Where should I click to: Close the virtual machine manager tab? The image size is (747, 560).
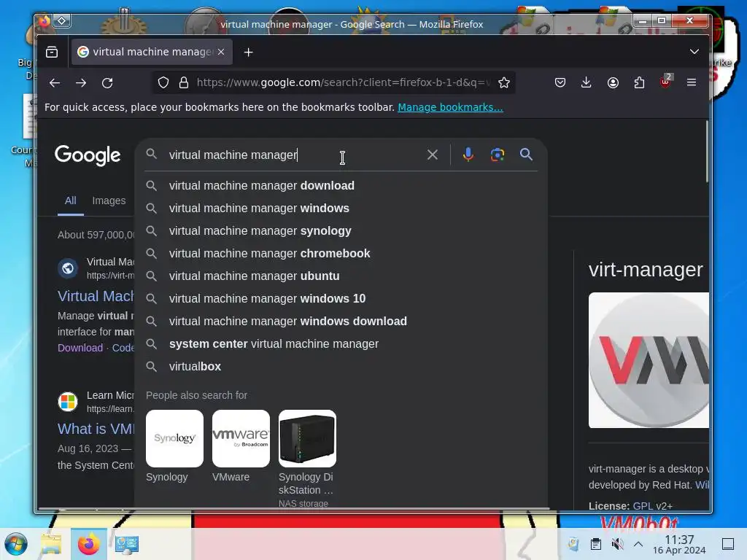click(x=221, y=52)
